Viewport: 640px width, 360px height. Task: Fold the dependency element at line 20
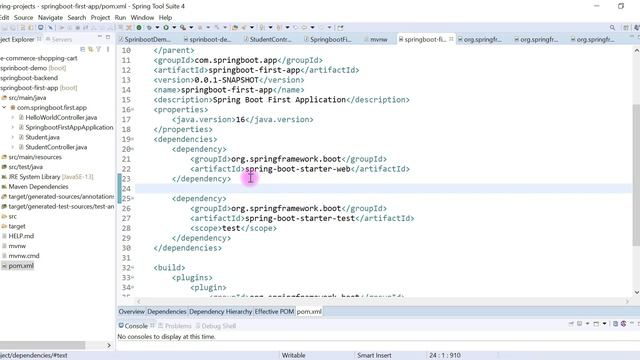click(x=133, y=149)
